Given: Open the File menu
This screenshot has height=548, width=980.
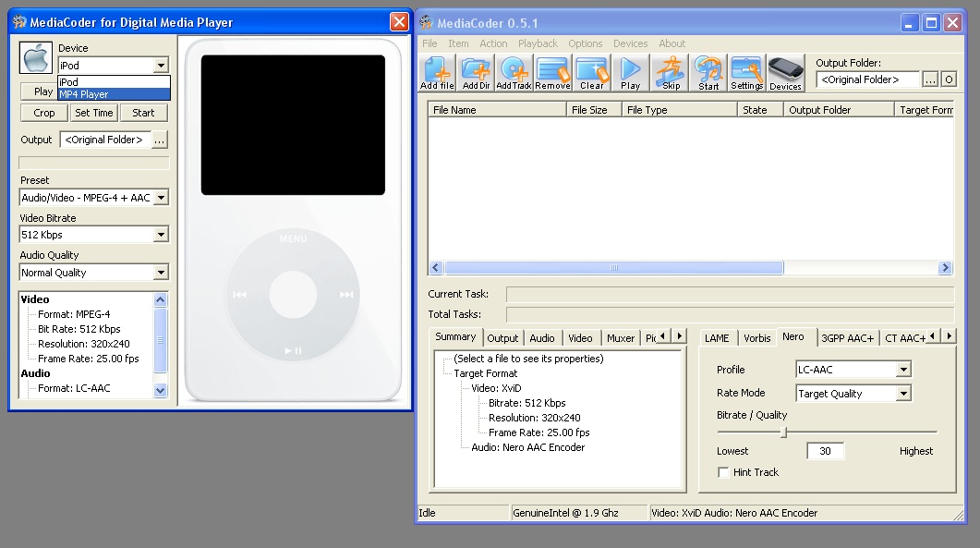Looking at the screenshot, I should click(430, 43).
